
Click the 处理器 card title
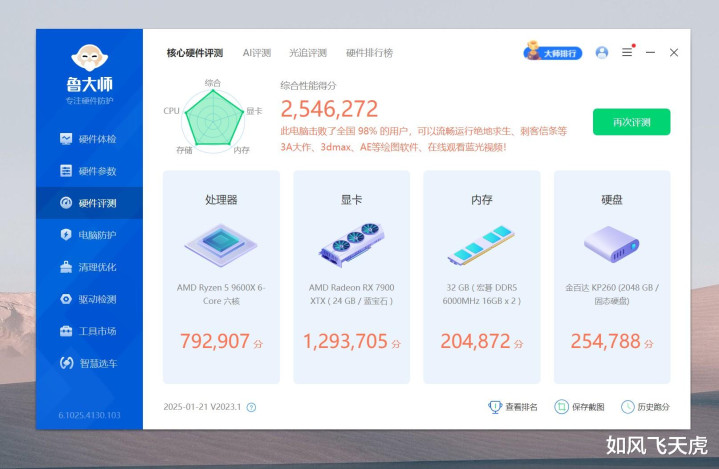221,200
